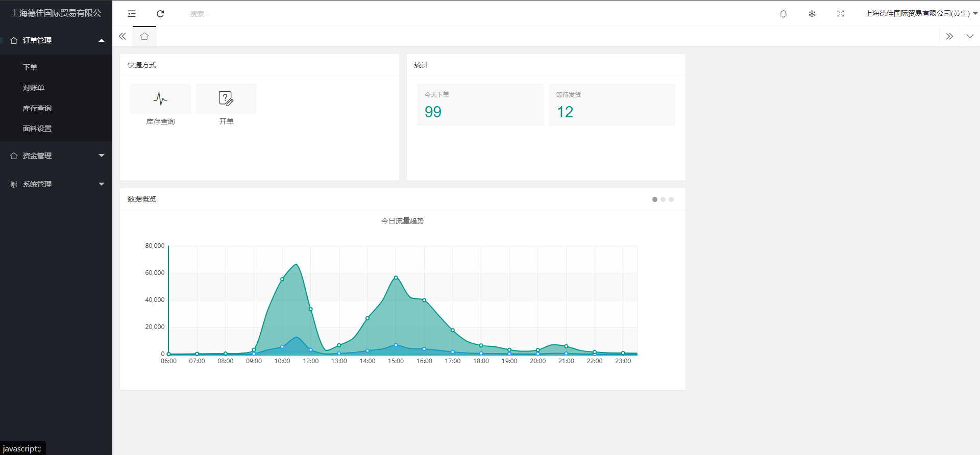Click the 15:00 peak data point on the green line
Viewport: 980px width, 455px height.
click(396, 277)
